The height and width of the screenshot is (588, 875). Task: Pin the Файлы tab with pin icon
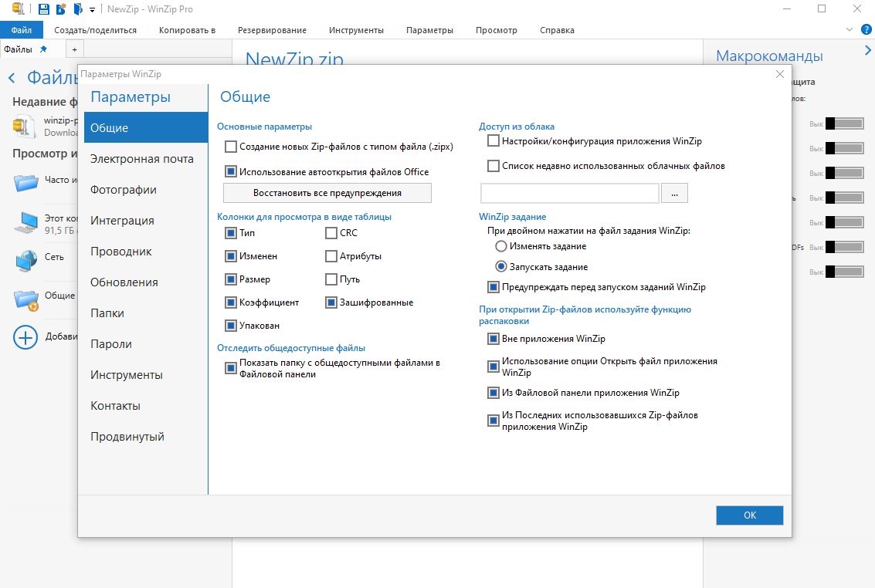click(x=43, y=49)
